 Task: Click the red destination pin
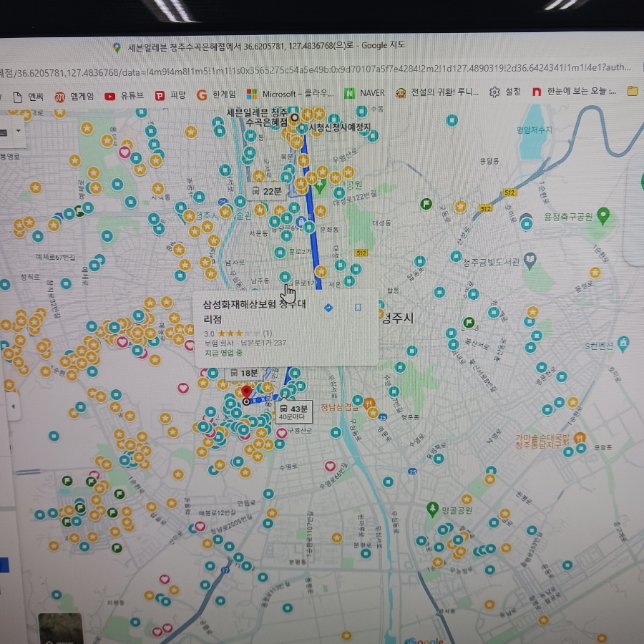[x=246, y=392]
